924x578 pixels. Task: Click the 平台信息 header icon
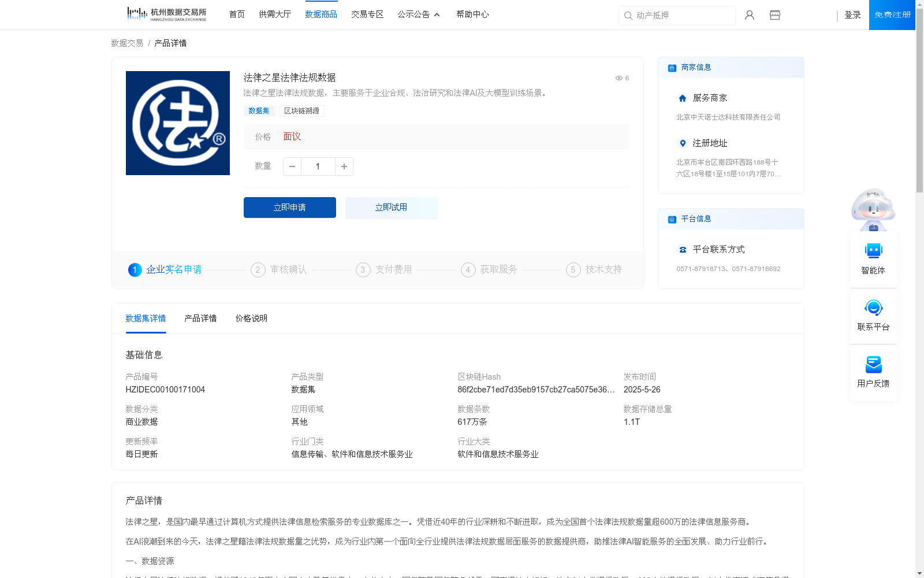(672, 219)
